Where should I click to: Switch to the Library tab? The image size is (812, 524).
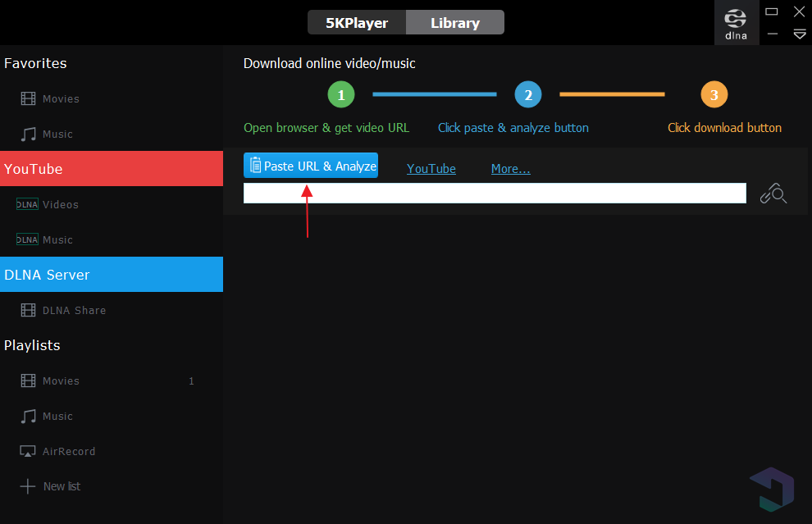tap(455, 23)
